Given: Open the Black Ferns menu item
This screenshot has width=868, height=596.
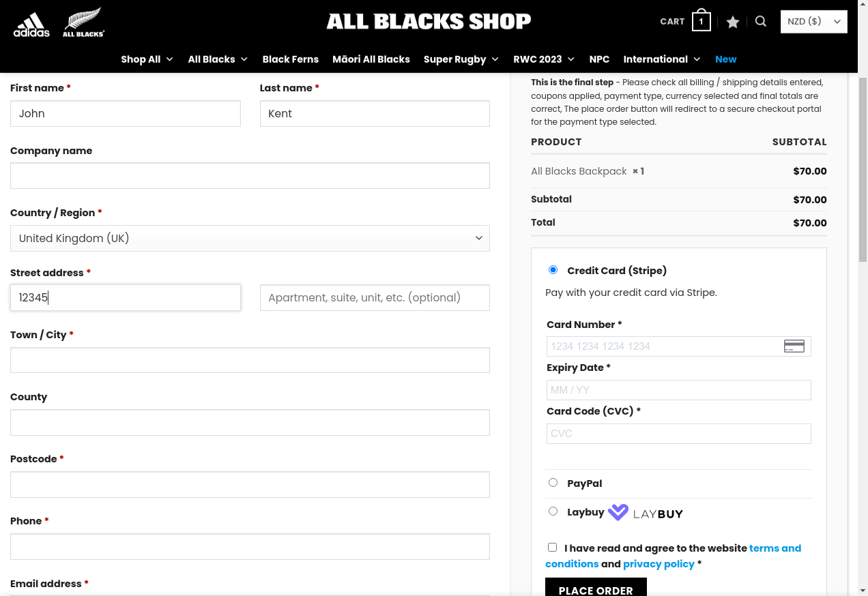Looking at the screenshot, I should pos(291,59).
